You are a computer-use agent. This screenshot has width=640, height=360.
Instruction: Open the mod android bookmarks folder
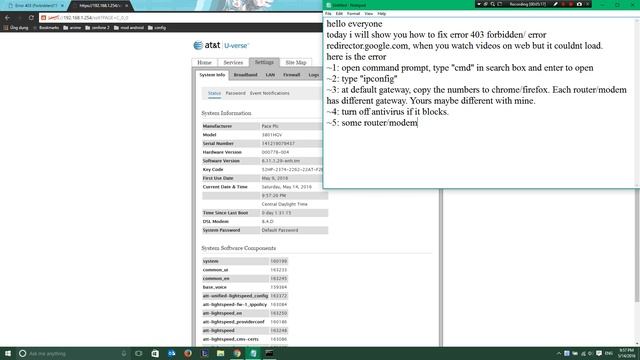click(x=129, y=28)
